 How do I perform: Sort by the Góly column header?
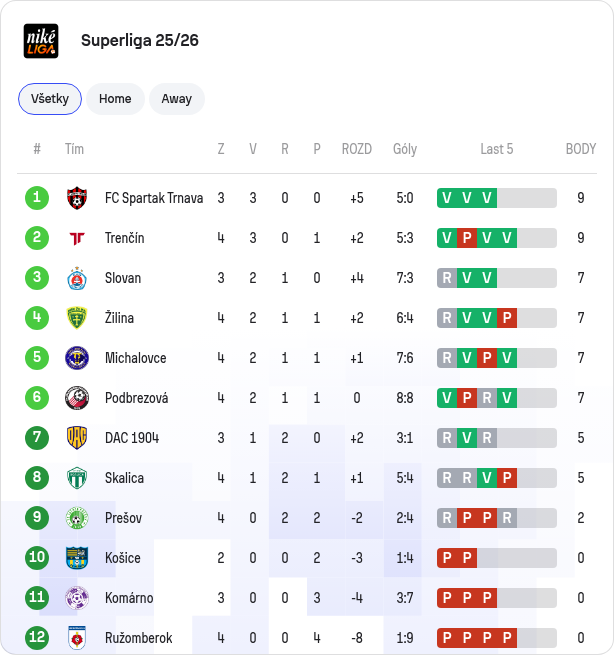coord(405,149)
